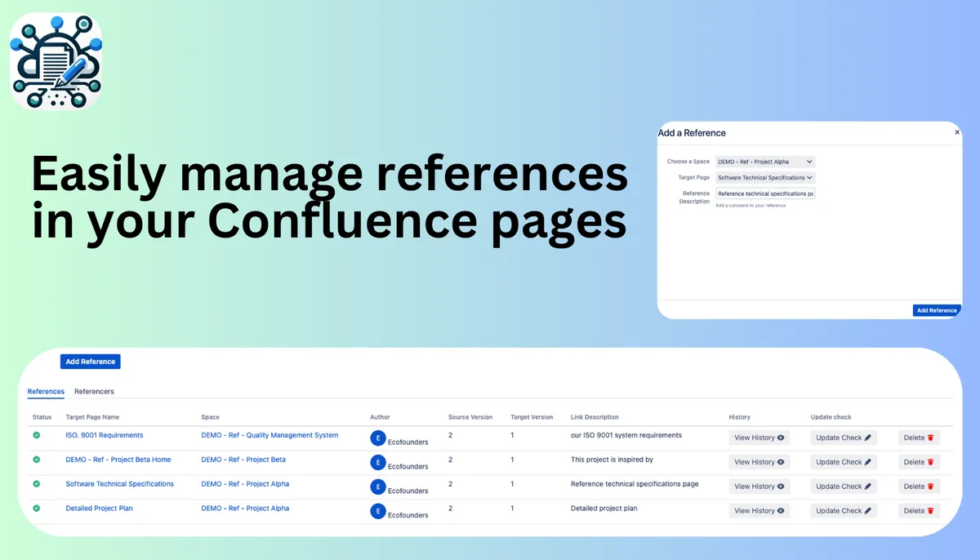Screen dimensions: 980x560
Task: Open DEMO - Ref - Project Alpha space in Detailed Project Plan row
Action: coord(245,509)
